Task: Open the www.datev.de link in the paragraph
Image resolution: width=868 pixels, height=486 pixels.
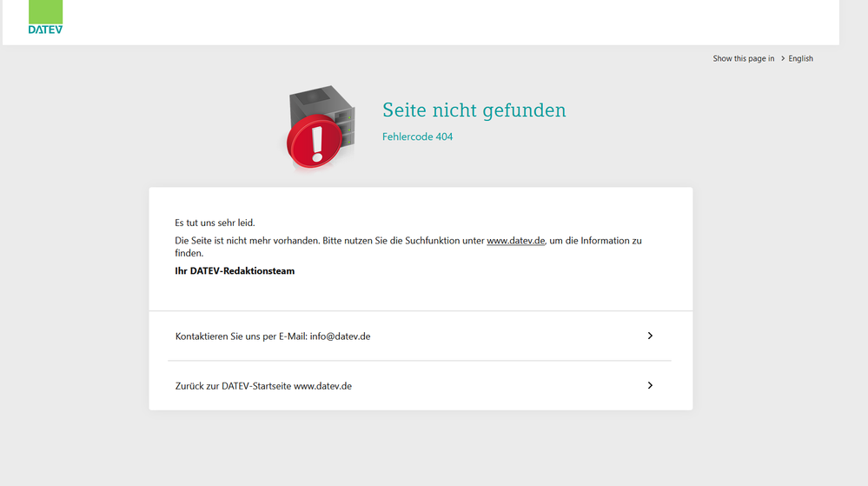Action: 515,241
